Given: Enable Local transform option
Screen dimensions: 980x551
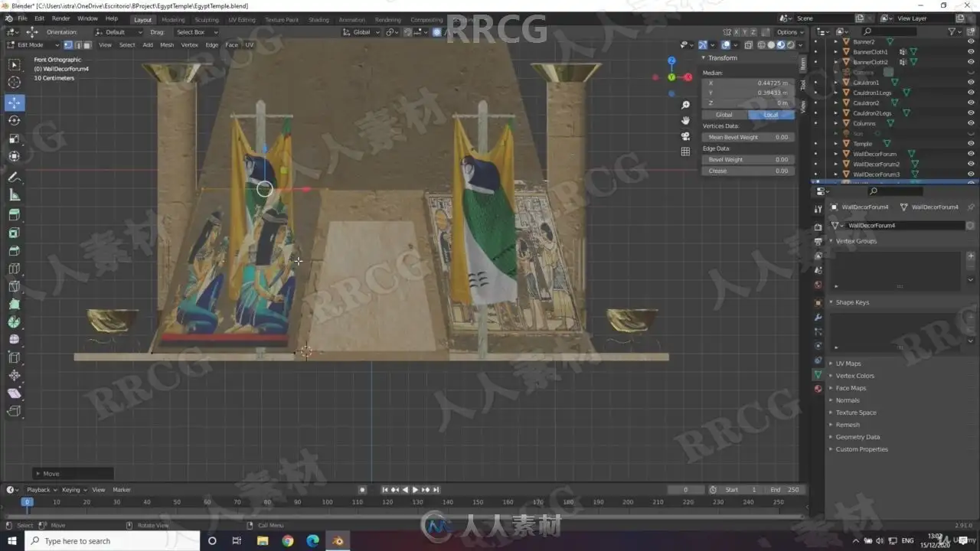Looking at the screenshot, I should click(x=771, y=115).
